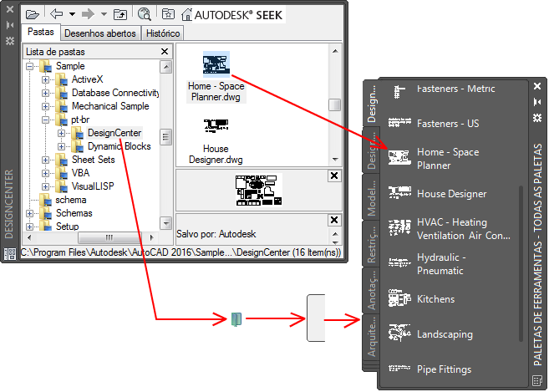
Task: Click the Home icon in DesignCenter toolbar
Action: 186,15
